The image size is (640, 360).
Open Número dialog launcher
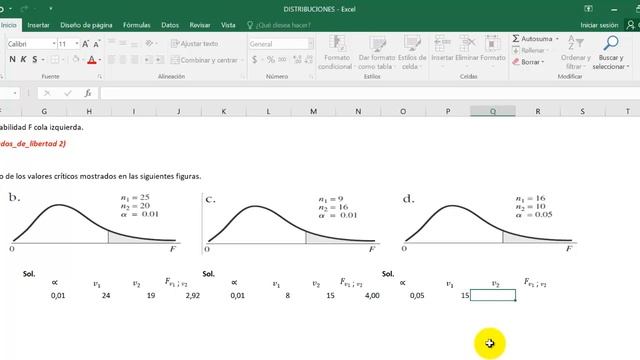click(x=311, y=76)
